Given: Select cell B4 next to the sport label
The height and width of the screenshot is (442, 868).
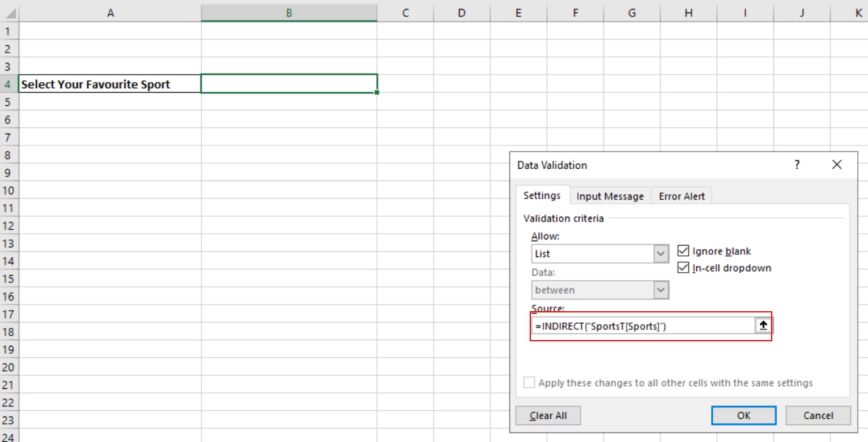Looking at the screenshot, I should pyautogui.click(x=289, y=84).
